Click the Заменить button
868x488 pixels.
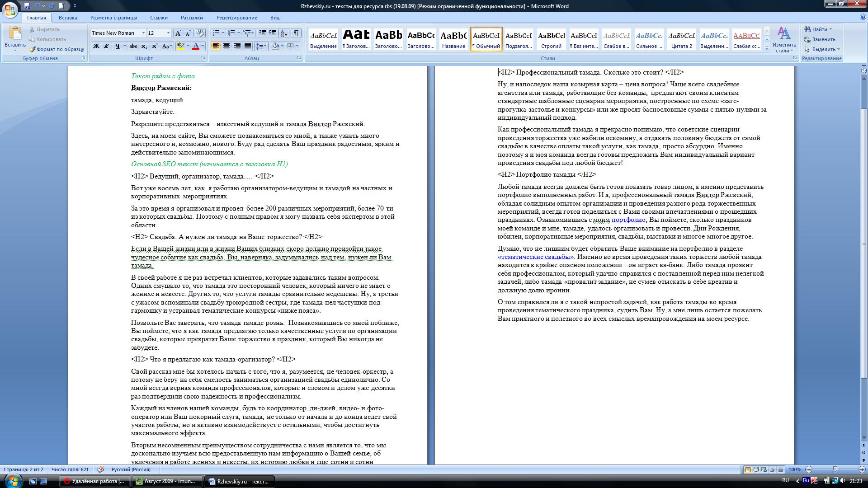tap(819, 39)
